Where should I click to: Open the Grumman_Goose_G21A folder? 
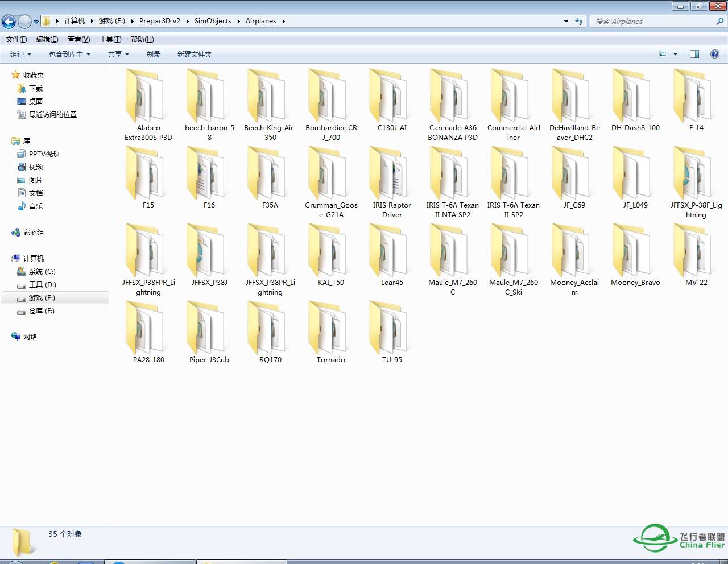pos(331,182)
